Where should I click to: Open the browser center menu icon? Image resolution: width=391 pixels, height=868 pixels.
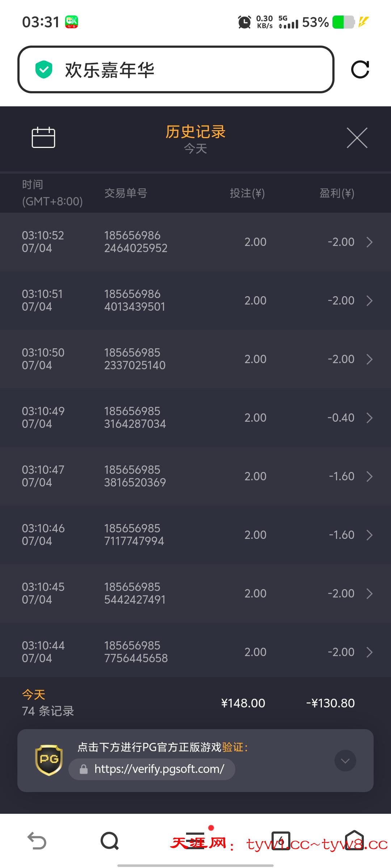(195, 841)
